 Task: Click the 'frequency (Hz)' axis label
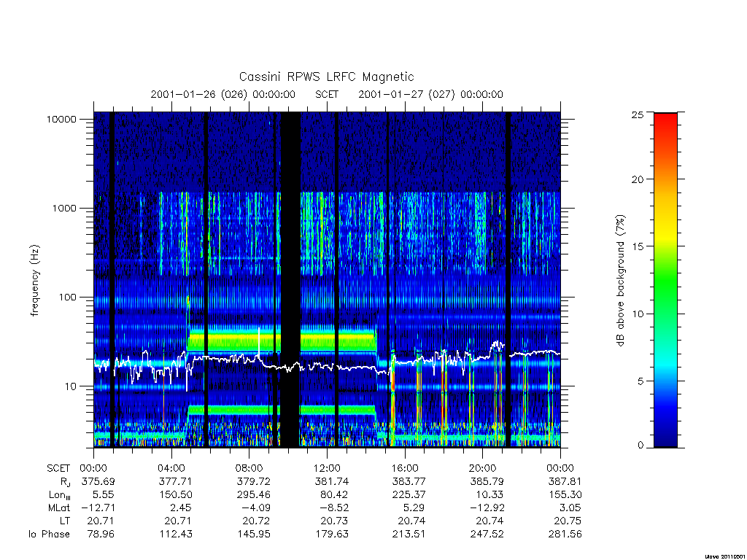pyautogui.click(x=34, y=280)
